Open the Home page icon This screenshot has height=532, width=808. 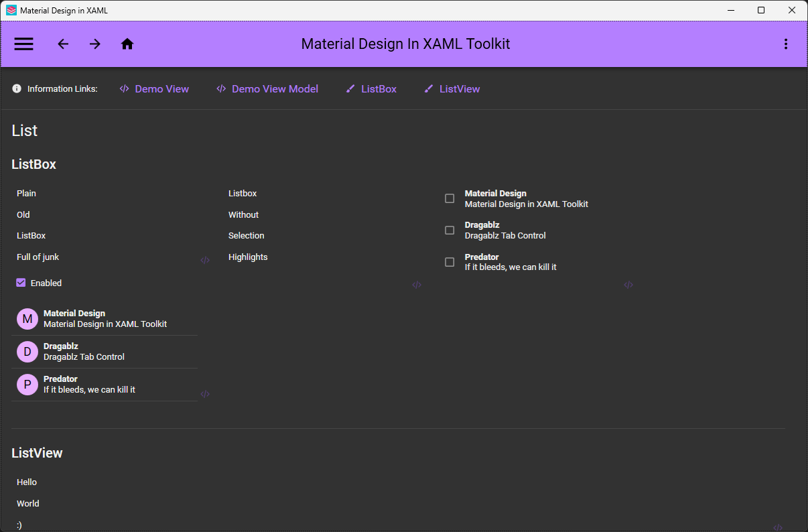[127, 44]
